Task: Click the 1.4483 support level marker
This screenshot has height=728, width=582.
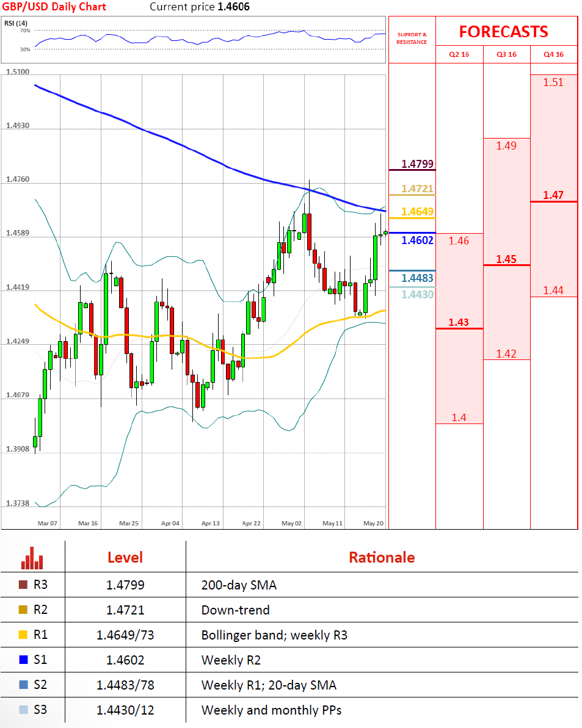Action: [x=417, y=278]
